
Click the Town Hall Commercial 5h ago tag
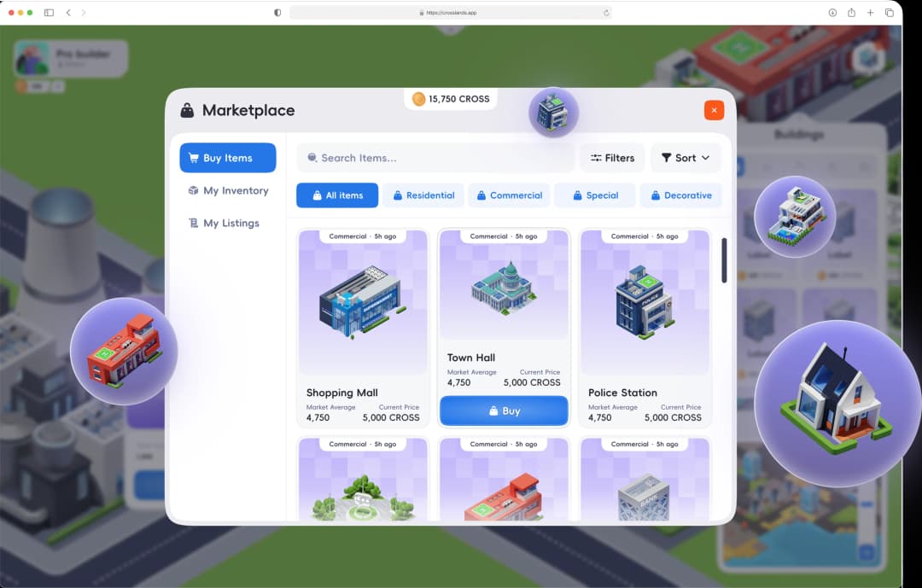[x=504, y=236]
